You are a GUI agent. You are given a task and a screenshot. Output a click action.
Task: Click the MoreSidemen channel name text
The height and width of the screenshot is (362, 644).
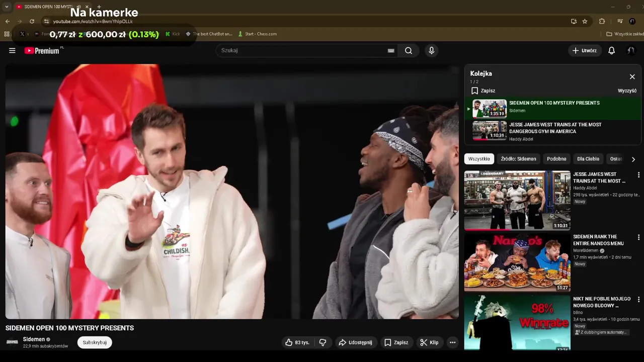click(x=586, y=250)
